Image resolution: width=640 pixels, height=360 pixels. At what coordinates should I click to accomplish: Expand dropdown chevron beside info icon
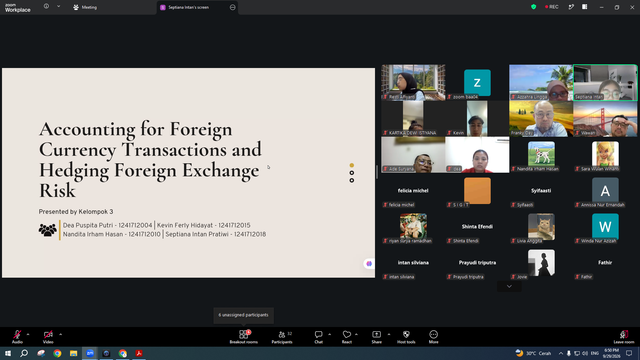58,7
